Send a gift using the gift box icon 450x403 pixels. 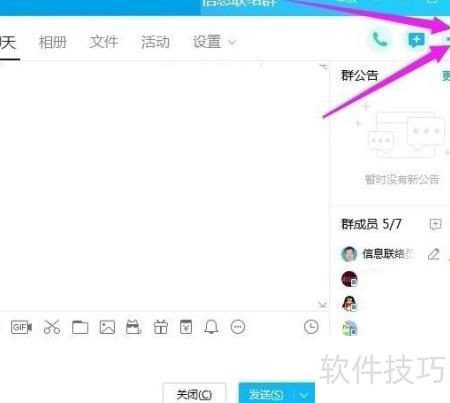[161, 327]
